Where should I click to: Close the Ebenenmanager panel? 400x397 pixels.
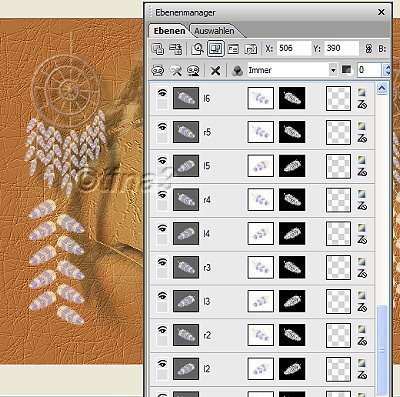(381, 12)
